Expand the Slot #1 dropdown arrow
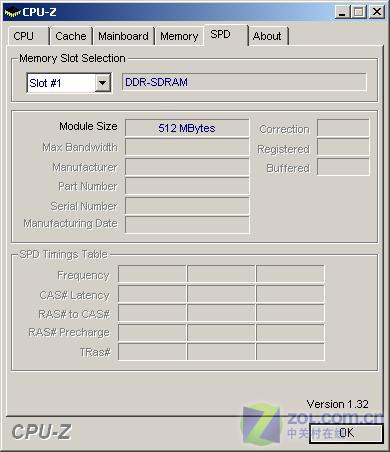390x452 pixels. point(102,83)
